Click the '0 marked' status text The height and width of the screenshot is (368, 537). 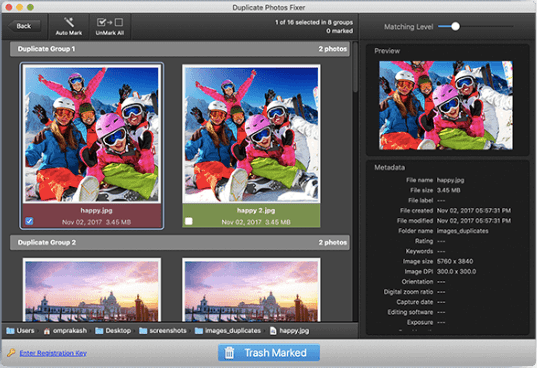click(339, 31)
